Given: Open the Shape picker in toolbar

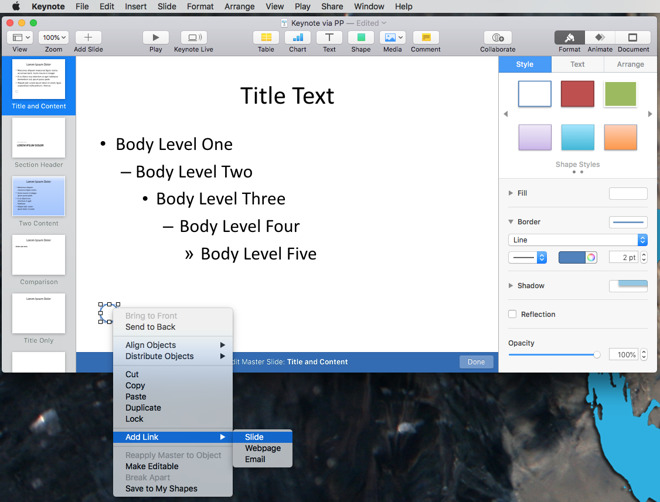Looking at the screenshot, I should click(x=361, y=37).
